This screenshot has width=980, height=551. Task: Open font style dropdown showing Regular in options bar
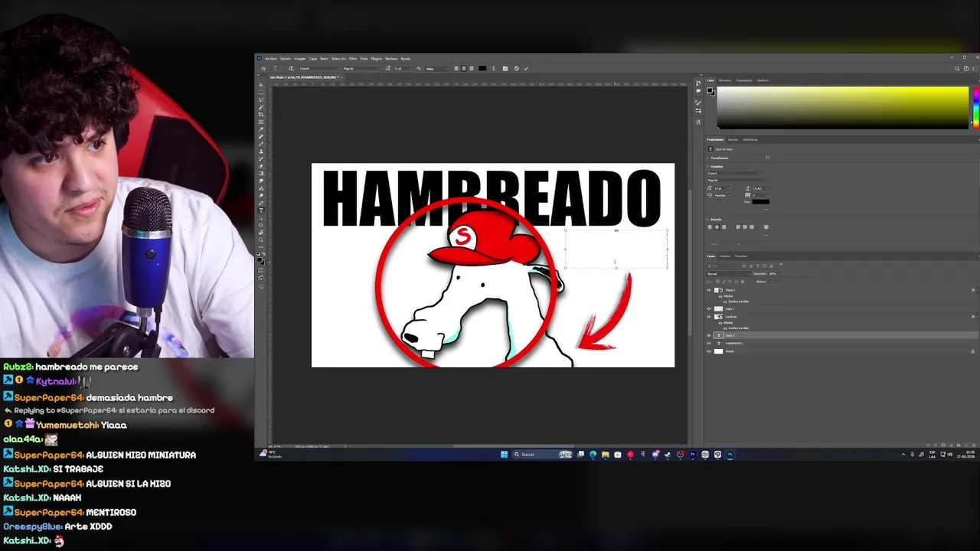click(362, 69)
